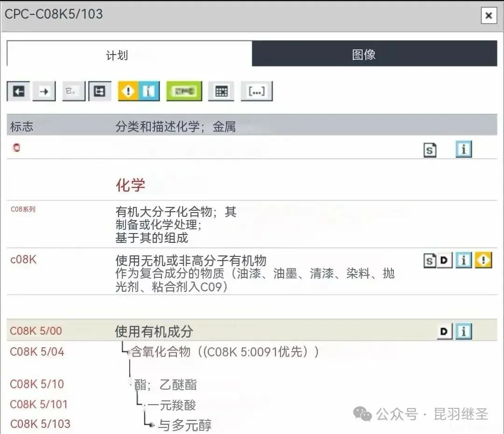Open the S document icon in the C row
The height and width of the screenshot is (434, 504).
click(430, 150)
